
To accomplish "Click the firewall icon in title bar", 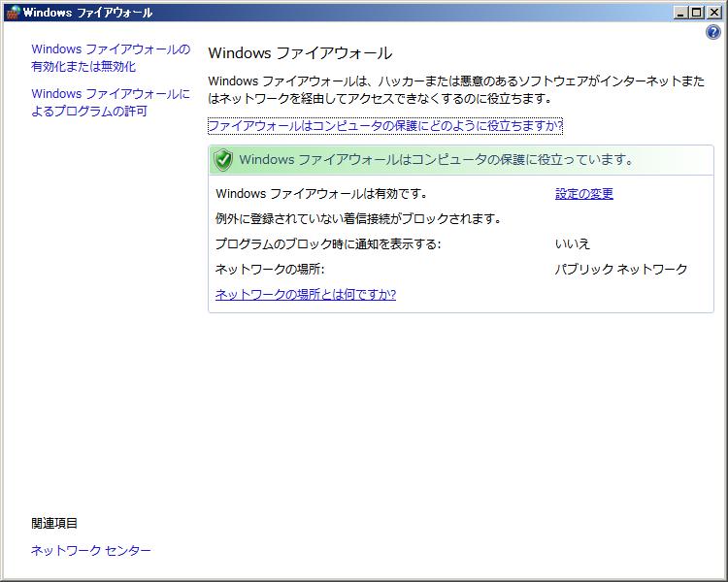I will click(x=13, y=12).
